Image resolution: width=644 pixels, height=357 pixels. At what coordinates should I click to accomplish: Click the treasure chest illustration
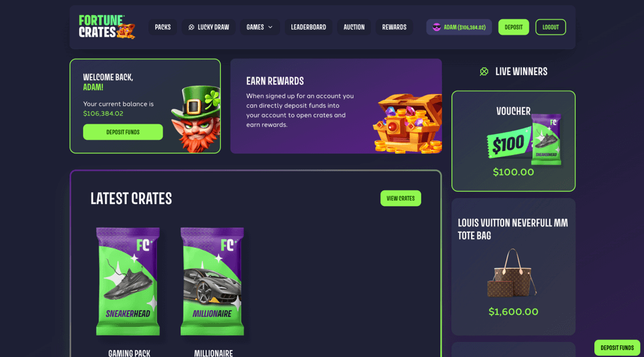(407, 124)
